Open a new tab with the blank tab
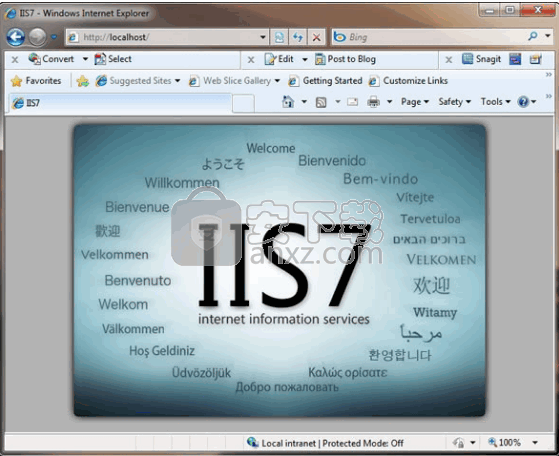The height and width of the screenshot is (456, 559). pos(243,103)
